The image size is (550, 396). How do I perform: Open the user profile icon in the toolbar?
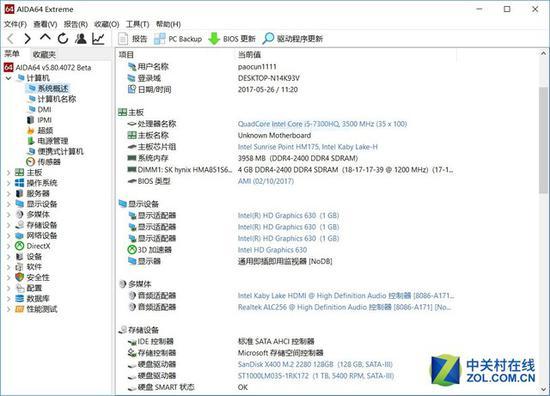pos(81,38)
